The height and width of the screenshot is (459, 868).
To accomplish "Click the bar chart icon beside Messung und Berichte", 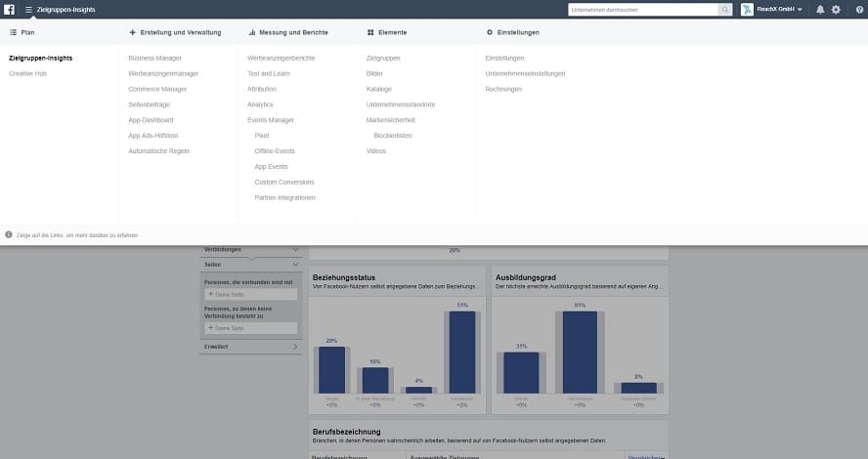I will point(252,32).
